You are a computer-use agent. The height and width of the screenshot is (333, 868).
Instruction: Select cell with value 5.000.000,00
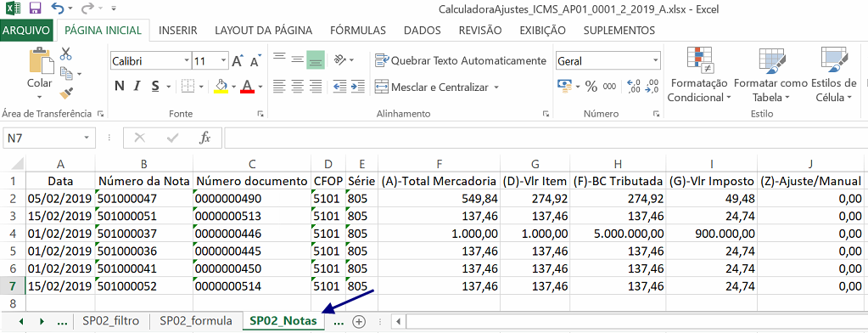pos(618,233)
